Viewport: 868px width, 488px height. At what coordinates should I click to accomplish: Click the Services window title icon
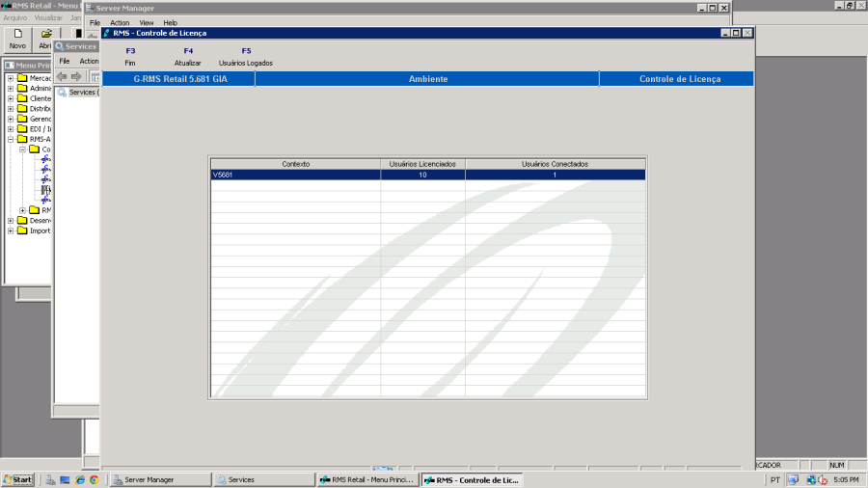tap(59, 46)
